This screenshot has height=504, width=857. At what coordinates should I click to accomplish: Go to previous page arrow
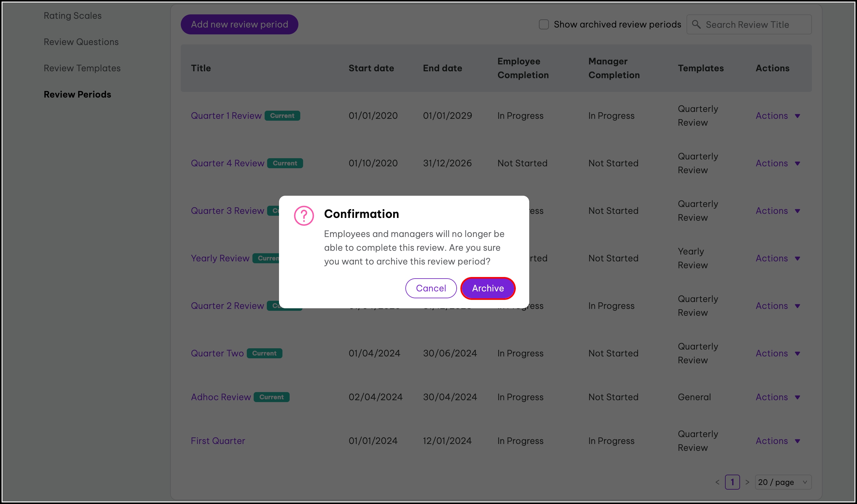(x=717, y=482)
